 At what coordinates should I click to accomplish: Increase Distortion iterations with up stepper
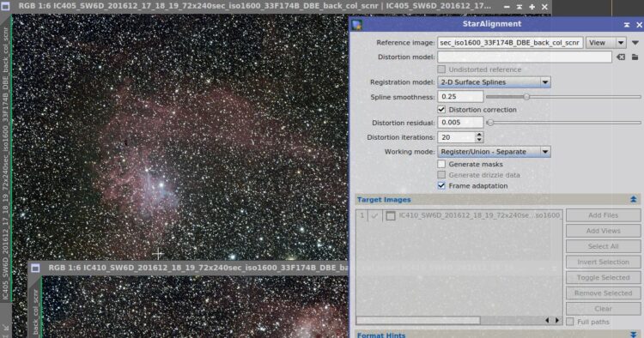click(x=479, y=134)
